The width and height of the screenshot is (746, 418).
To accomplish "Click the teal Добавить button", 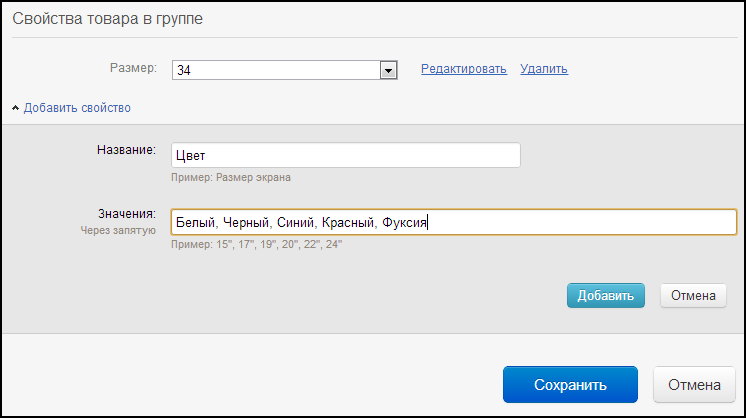I will click(606, 295).
